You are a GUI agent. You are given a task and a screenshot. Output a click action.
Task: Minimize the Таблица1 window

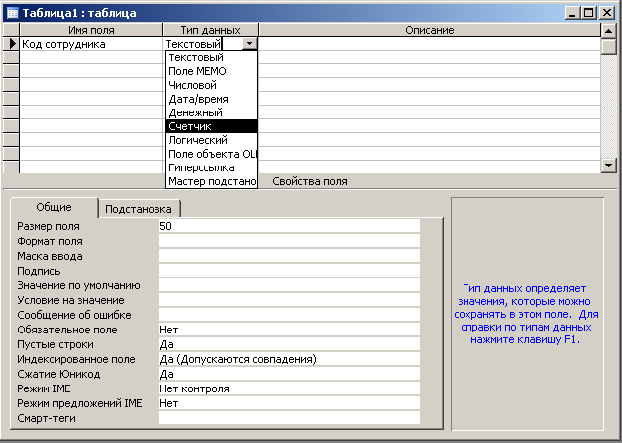tap(572, 13)
